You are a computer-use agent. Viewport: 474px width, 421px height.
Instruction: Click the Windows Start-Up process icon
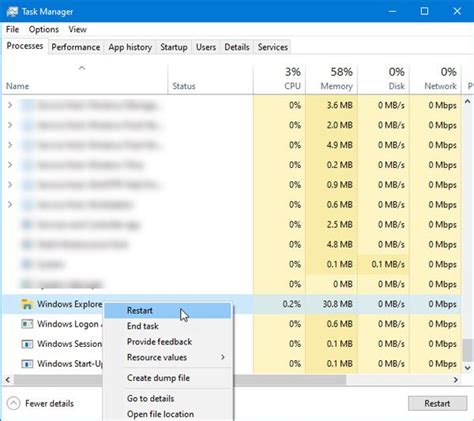27,364
